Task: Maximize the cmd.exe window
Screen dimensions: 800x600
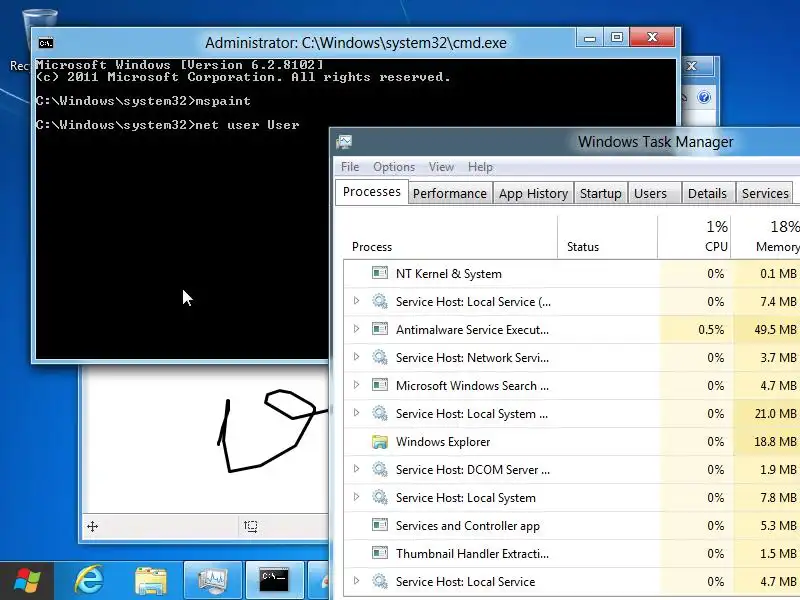Action: 617,38
